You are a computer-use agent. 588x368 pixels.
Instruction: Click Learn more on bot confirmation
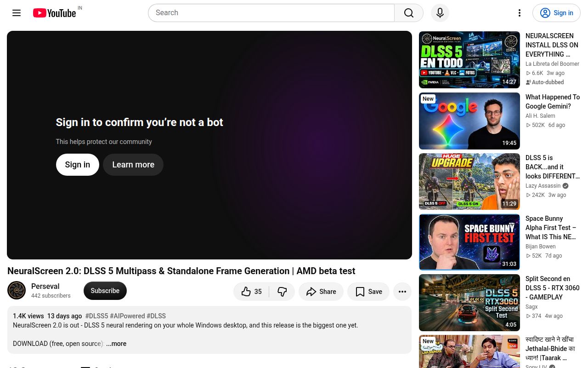click(x=133, y=165)
